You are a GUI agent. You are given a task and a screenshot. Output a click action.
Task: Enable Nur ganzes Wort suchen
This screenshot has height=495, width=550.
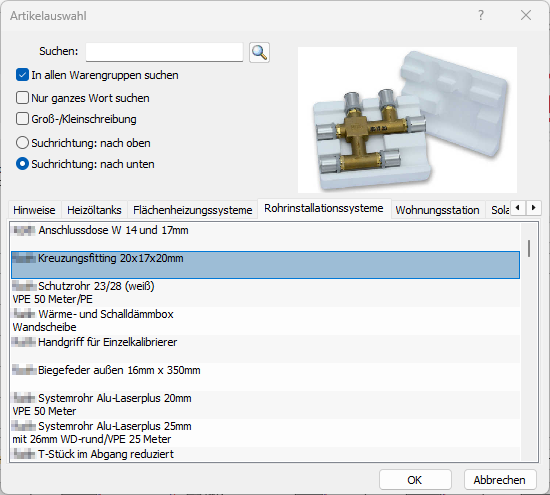coord(22,98)
